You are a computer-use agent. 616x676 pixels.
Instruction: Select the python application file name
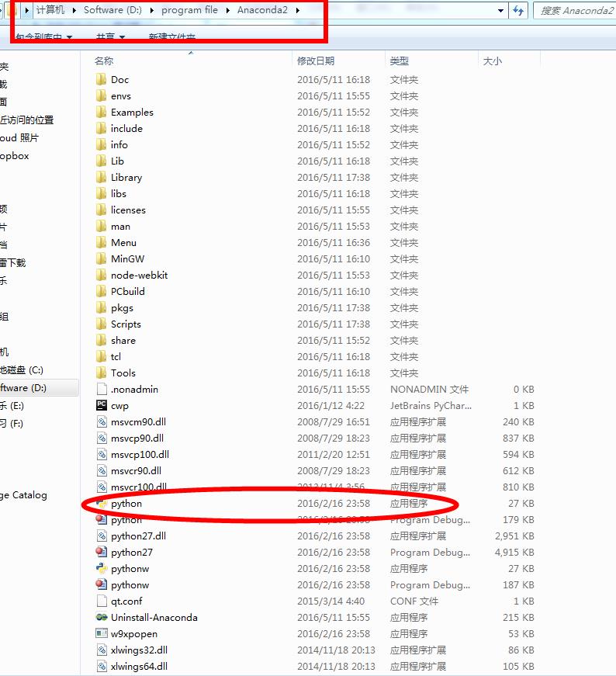[x=126, y=503]
